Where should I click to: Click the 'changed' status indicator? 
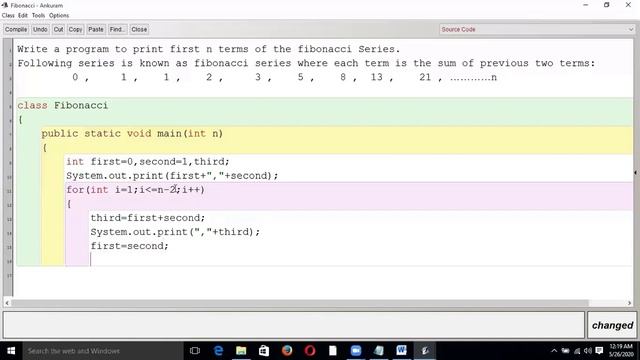point(612,325)
